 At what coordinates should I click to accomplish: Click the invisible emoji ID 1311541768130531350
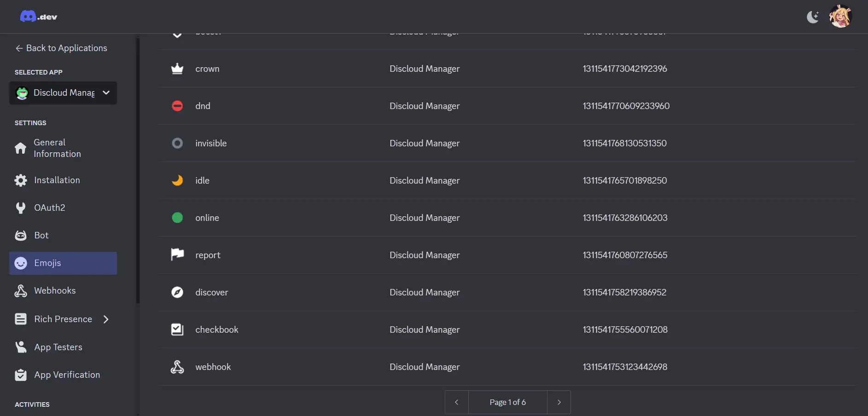click(x=625, y=143)
